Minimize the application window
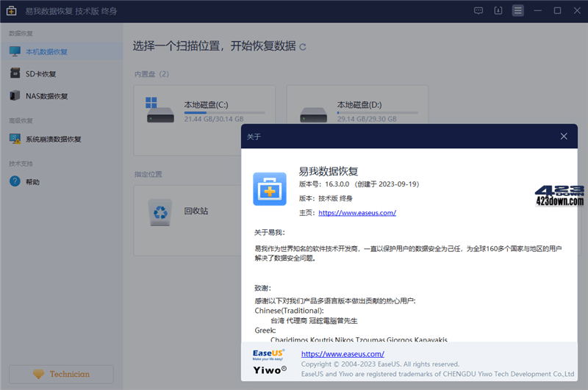This screenshot has width=588, height=390. coord(538,11)
